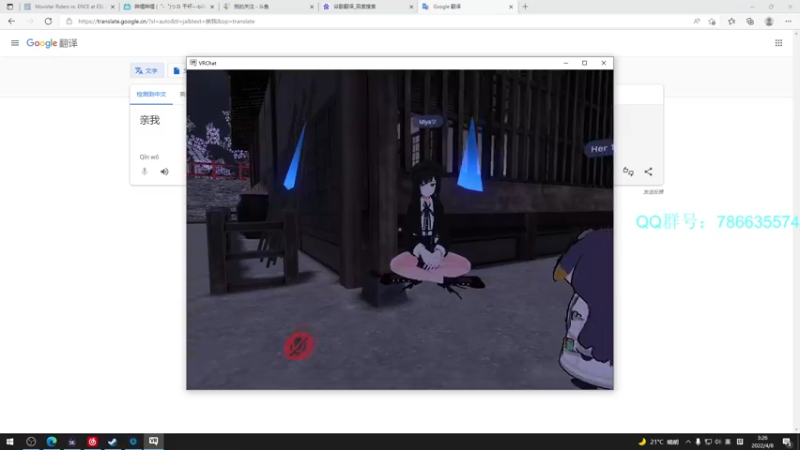This screenshot has width=800, height=450.
Task: Select the 文字 text translation mode
Action: coord(146,71)
